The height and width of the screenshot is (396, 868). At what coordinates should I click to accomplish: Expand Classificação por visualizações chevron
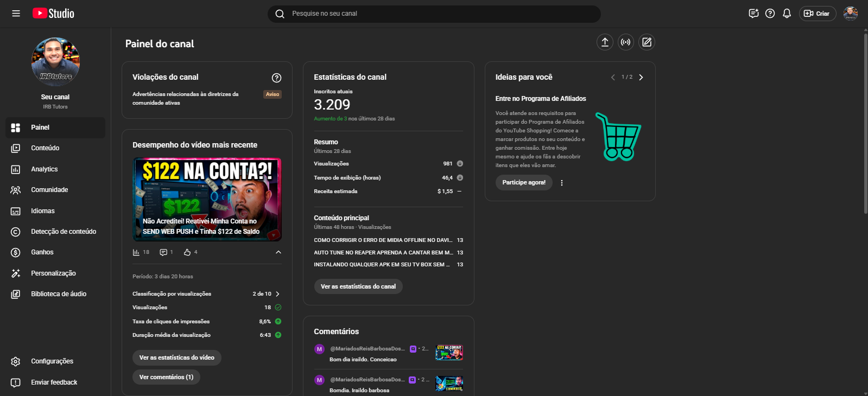tap(277, 294)
